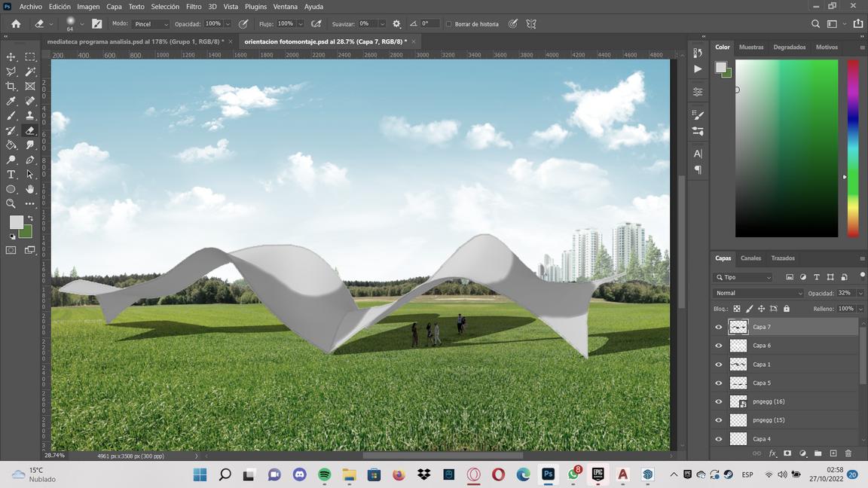Hide the pngegg (16) layer
868x488 pixels.
click(x=719, y=401)
